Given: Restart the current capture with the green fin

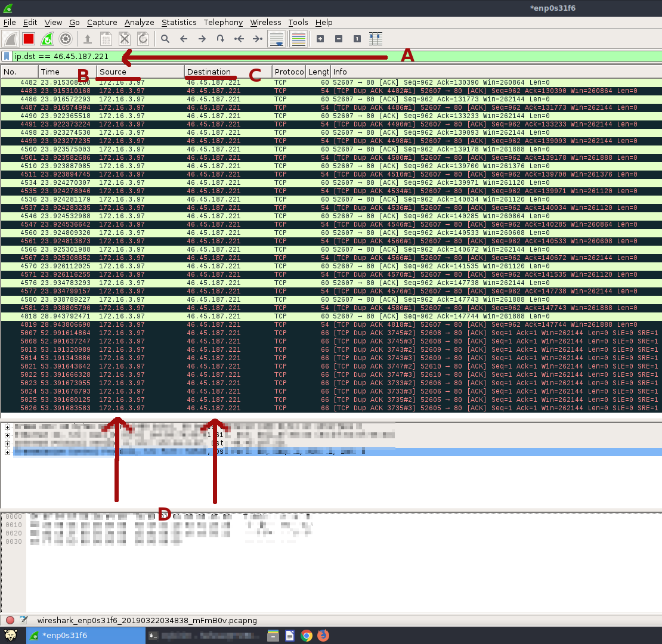Looking at the screenshot, I should pyautogui.click(x=47, y=39).
